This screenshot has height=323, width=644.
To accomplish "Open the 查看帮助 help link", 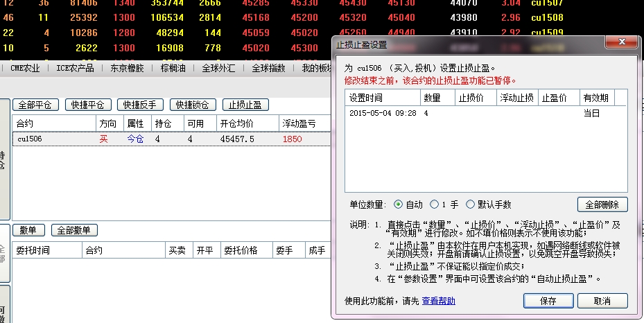I will click(x=439, y=301).
